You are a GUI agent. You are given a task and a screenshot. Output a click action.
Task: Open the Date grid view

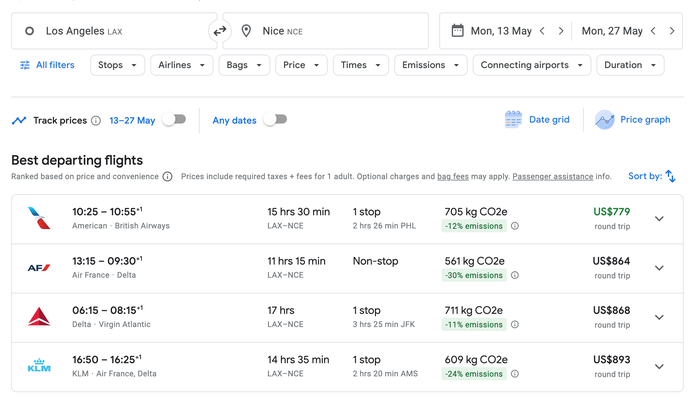tap(537, 120)
